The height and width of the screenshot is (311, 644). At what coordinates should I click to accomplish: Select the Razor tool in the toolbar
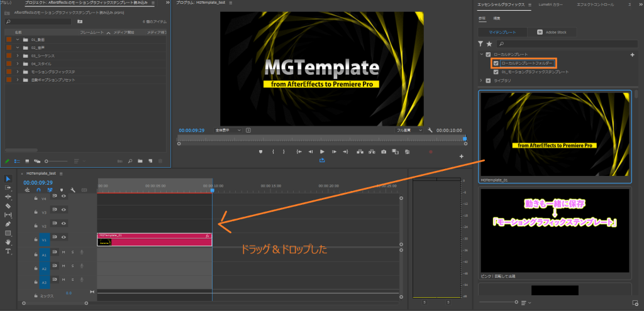[8, 205]
